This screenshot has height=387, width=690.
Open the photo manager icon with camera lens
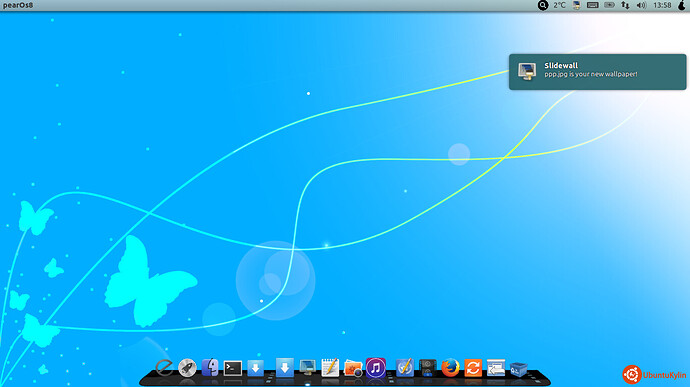tap(353, 368)
